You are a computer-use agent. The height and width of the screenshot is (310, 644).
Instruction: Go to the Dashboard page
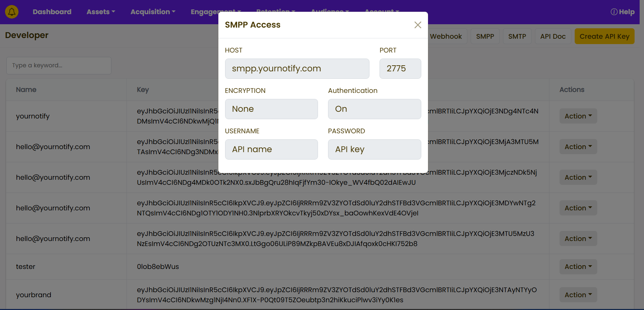click(52, 12)
